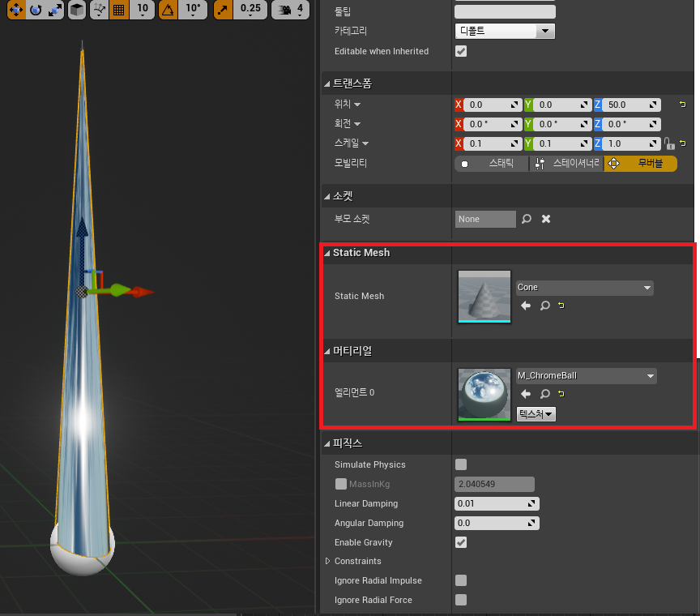Toggle world/local coordinate cube icon
The image size is (700, 616).
[x=77, y=10]
